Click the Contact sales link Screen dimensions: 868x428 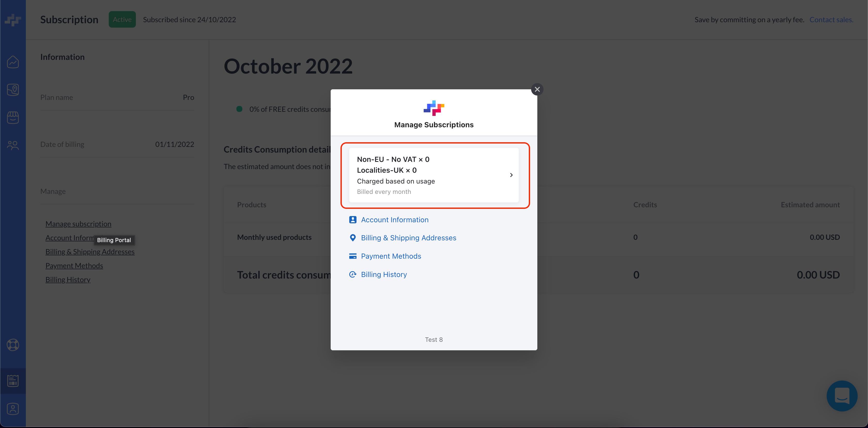831,20
